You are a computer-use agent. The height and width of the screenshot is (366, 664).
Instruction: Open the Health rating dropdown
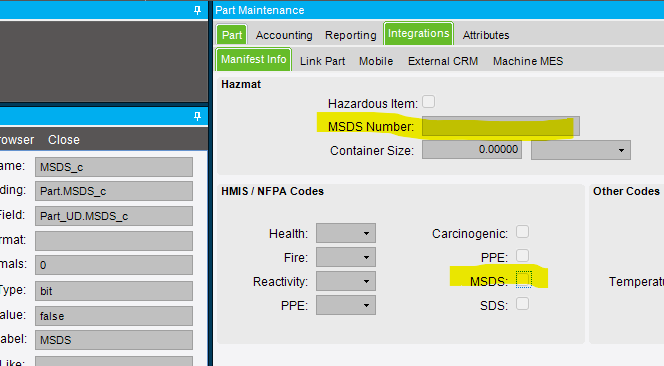point(346,233)
